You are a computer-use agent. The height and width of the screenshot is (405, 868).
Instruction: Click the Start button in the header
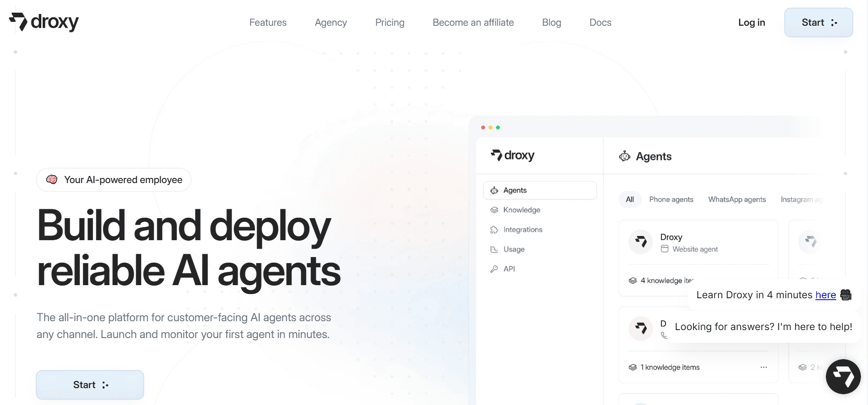pos(819,22)
